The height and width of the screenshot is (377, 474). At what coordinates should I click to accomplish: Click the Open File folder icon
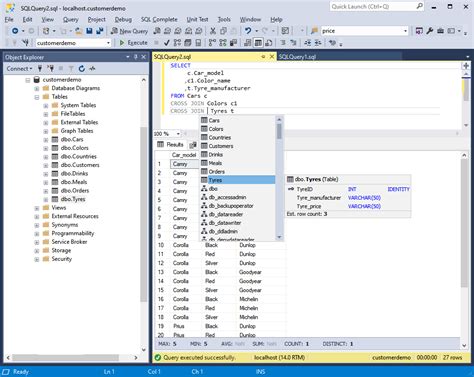(x=79, y=31)
